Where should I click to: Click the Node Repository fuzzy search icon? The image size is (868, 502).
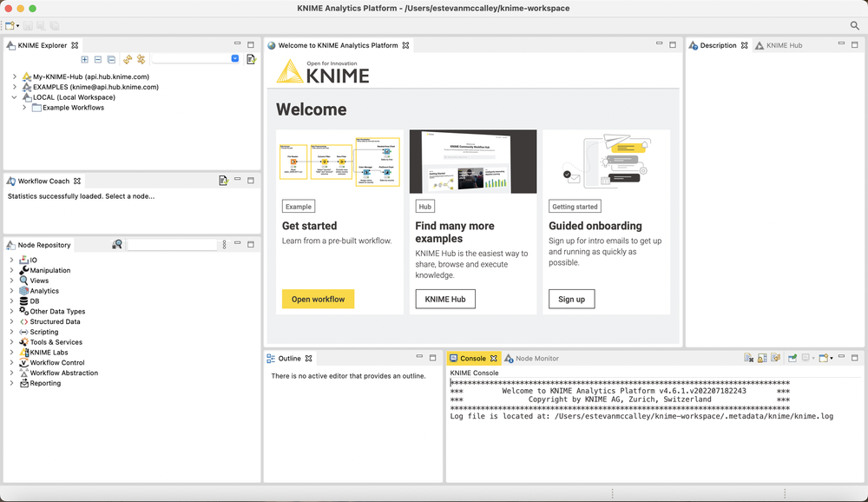point(117,245)
